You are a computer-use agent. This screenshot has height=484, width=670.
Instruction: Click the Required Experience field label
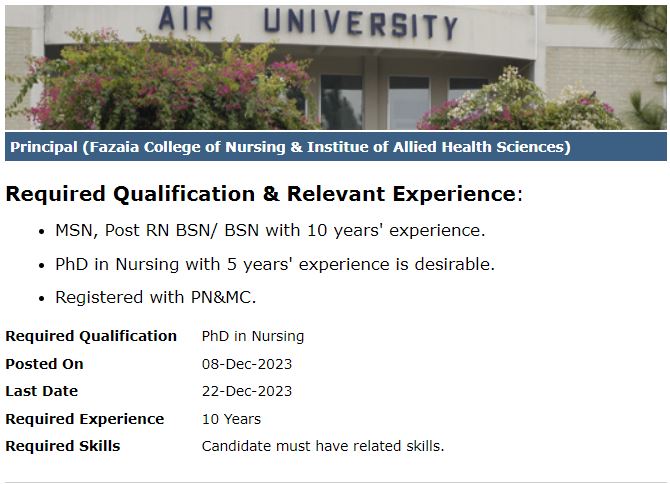(x=84, y=419)
